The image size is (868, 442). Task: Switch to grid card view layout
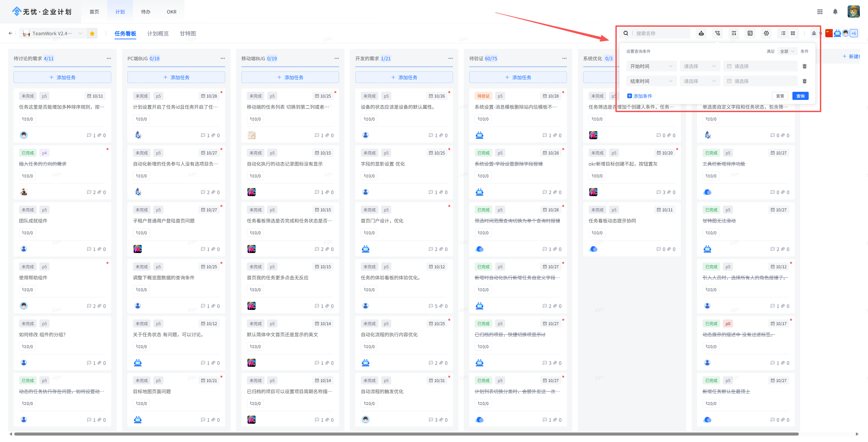click(x=793, y=33)
